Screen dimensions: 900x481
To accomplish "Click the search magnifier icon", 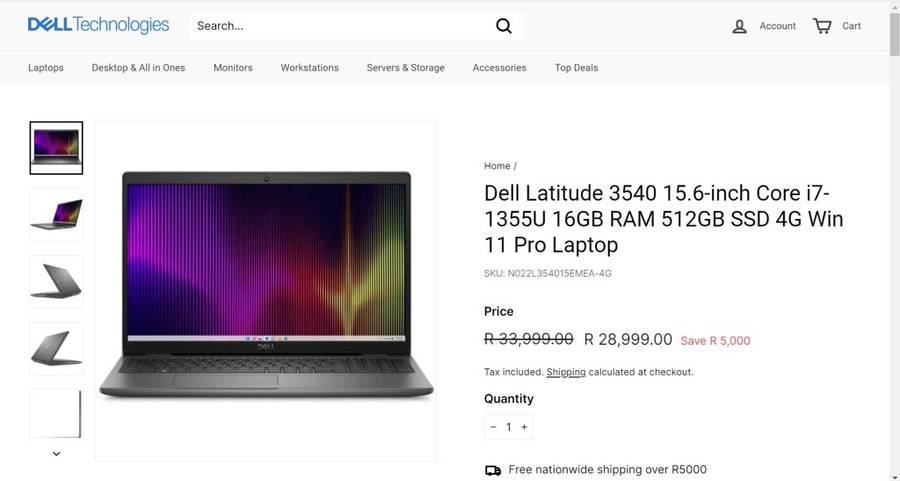I will pos(503,26).
